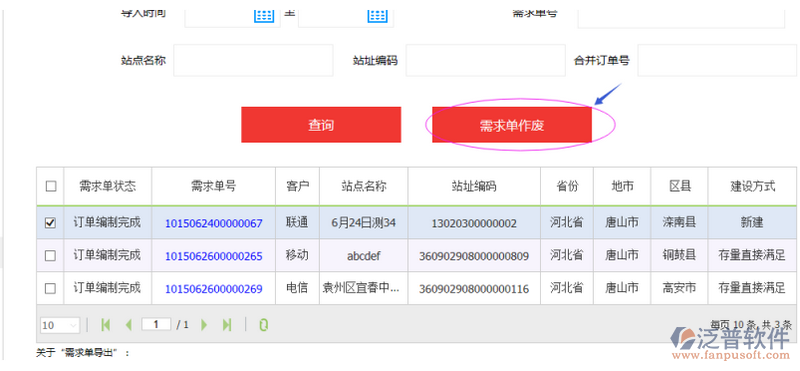Open the start date calendar picker icon
Viewport: 800px width, 371px height.
click(x=264, y=15)
